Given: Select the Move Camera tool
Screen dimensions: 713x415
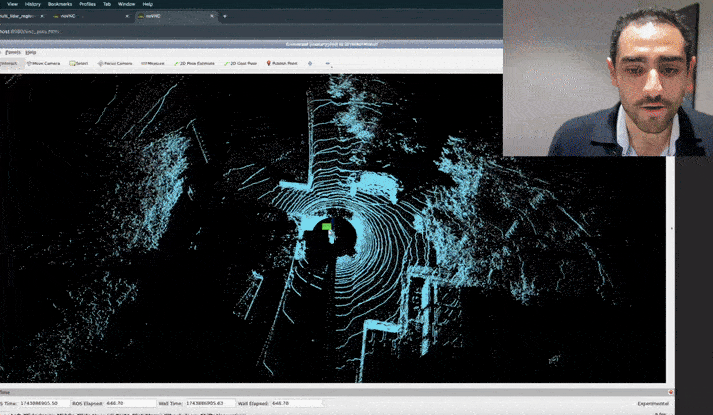Looking at the screenshot, I should pyautogui.click(x=43, y=63).
